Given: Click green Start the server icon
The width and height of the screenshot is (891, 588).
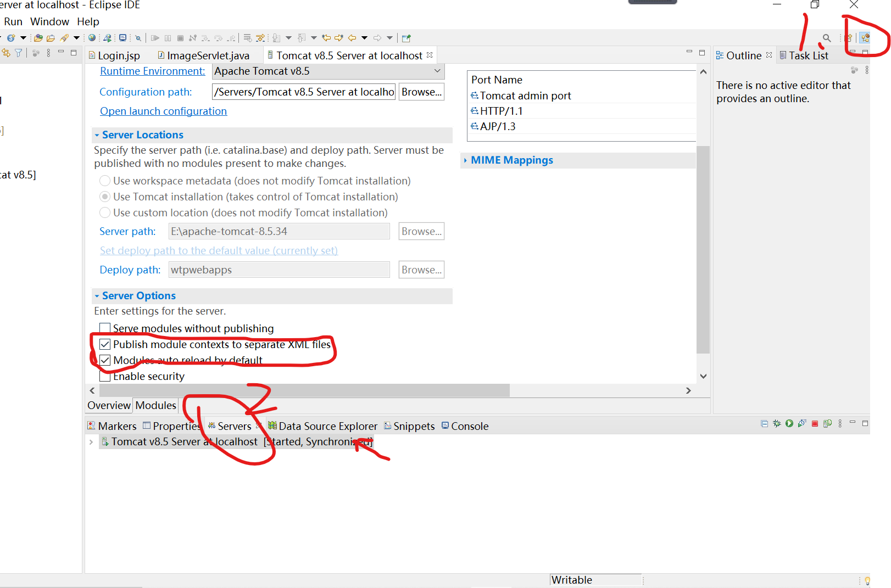Looking at the screenshot, I should [x=789, y=423].
